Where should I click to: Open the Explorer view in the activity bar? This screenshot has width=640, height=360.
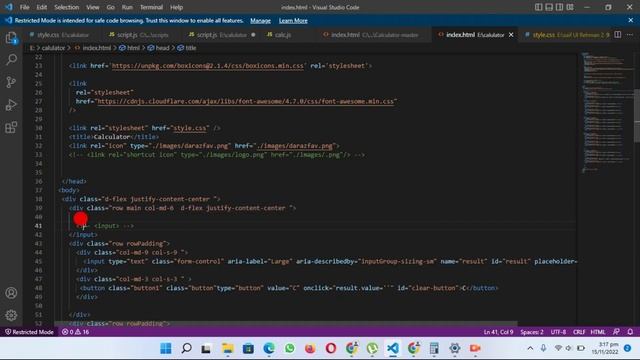point(11,38)
